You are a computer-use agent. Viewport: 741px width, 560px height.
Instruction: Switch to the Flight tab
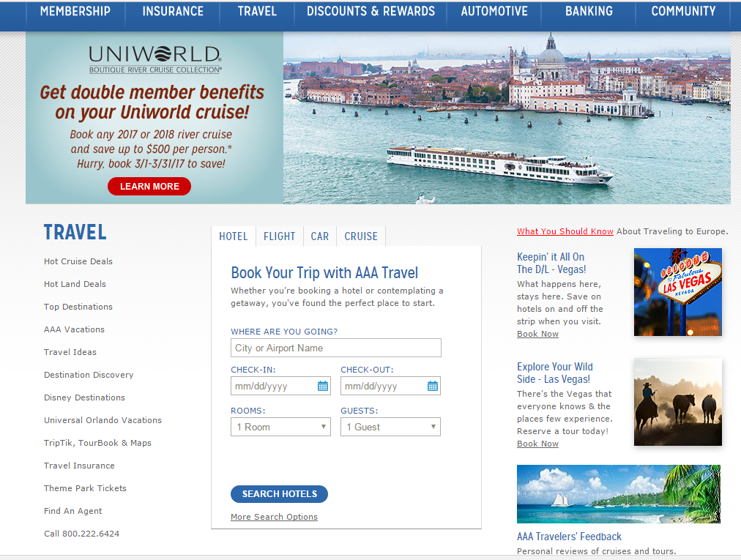tap(279, 236)
